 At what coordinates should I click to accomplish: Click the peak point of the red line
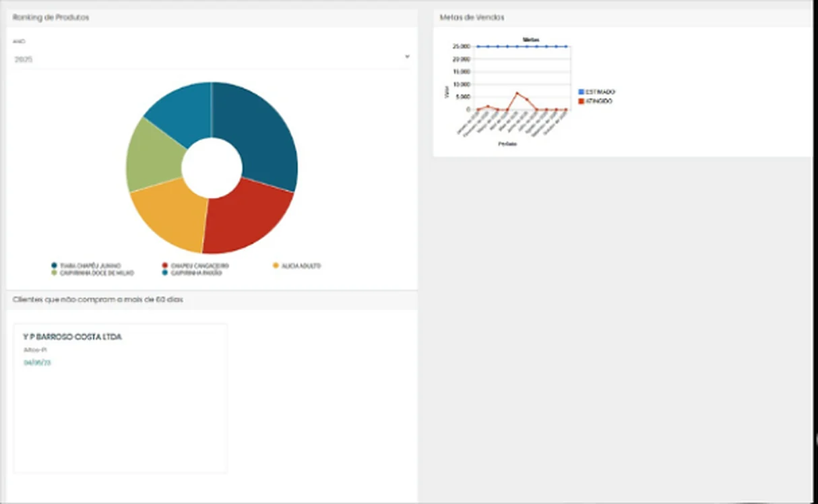[517, 93]
